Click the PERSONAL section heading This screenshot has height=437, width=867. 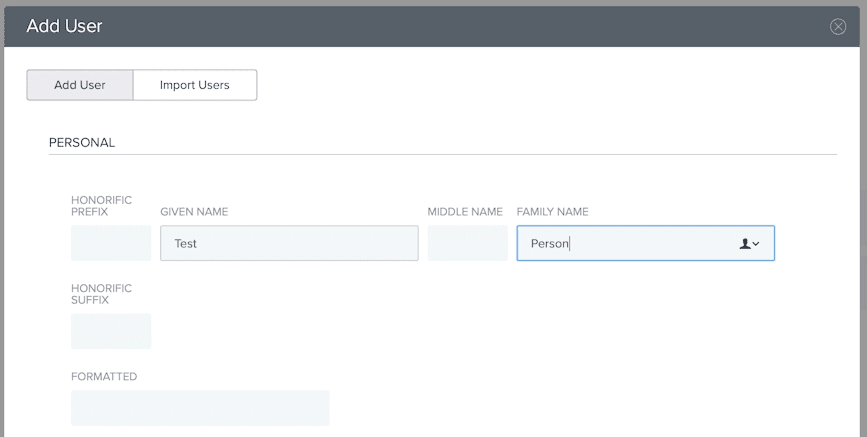[82, 143]
